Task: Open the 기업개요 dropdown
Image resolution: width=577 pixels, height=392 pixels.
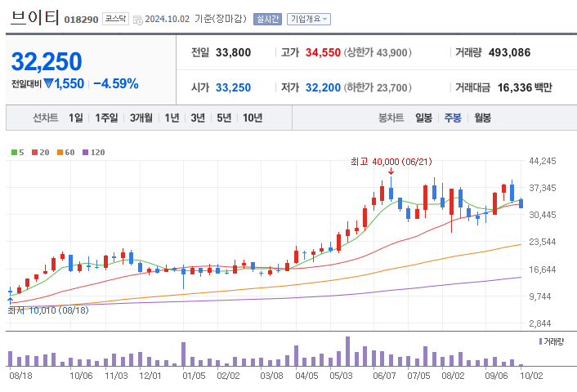Action: coord(309,19)
